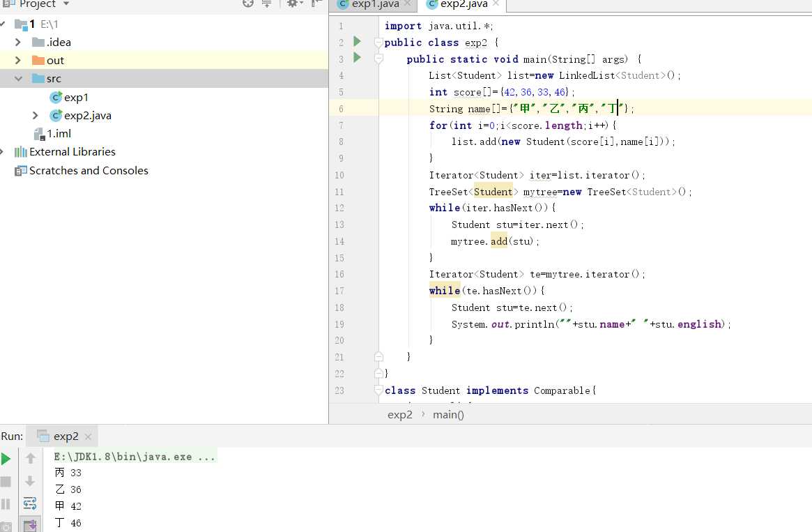Click the locate/scroll-from-source target icon

248,3
